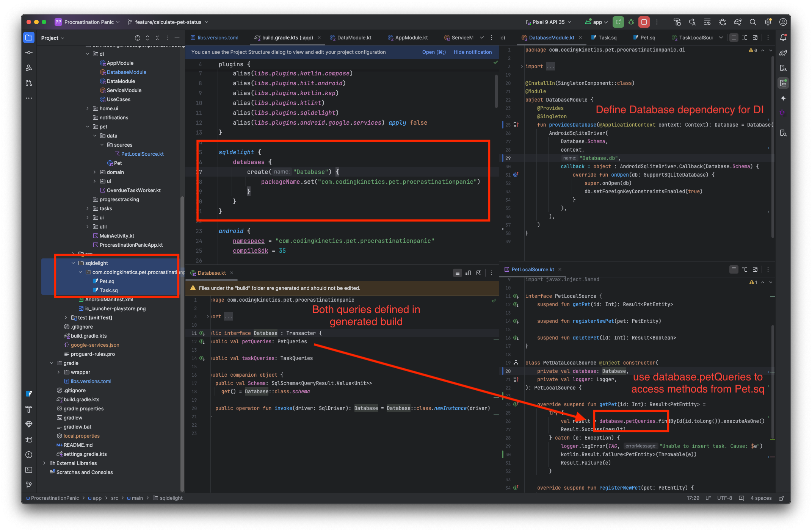Open the Gemini sparkle tool icon
This screenshot has width=812, height=532.
783,98
